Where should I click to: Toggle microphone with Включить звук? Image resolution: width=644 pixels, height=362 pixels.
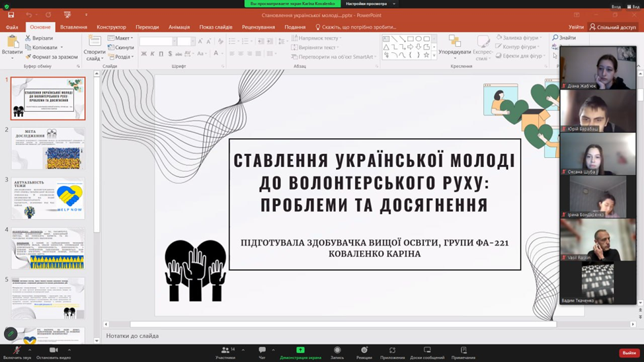17,351
